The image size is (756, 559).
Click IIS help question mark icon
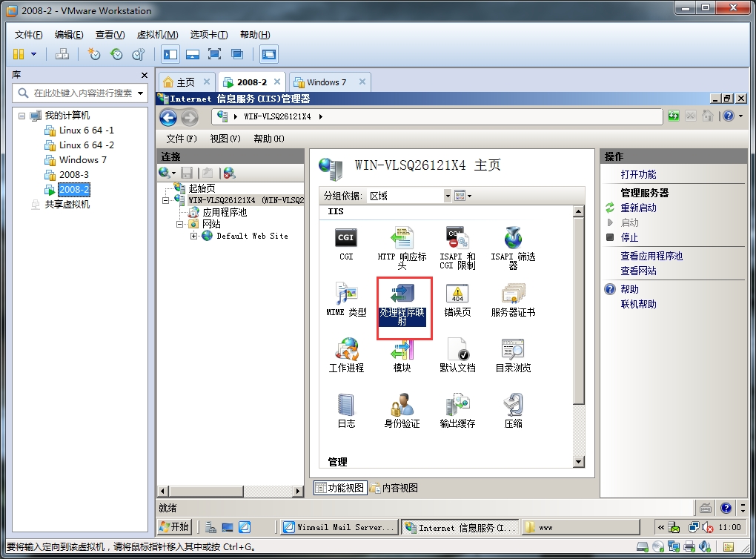tap(729, 116)
